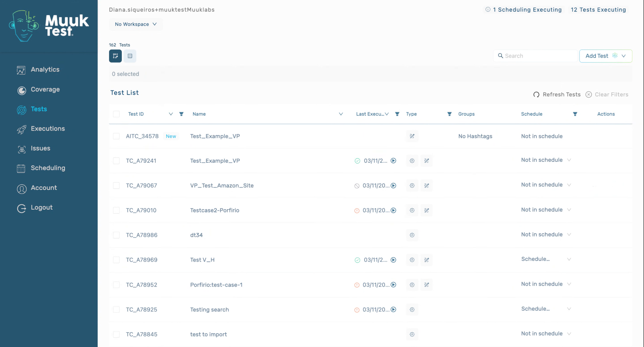Sort by the Last Execution chevron
Viewport: 644px width, 347px height.
tap(387, 114)
